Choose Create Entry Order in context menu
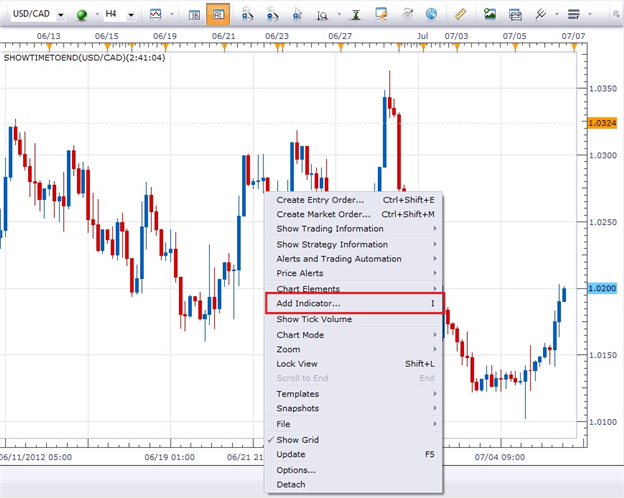This screenshot has width=624, height=498. pos(354,200)
